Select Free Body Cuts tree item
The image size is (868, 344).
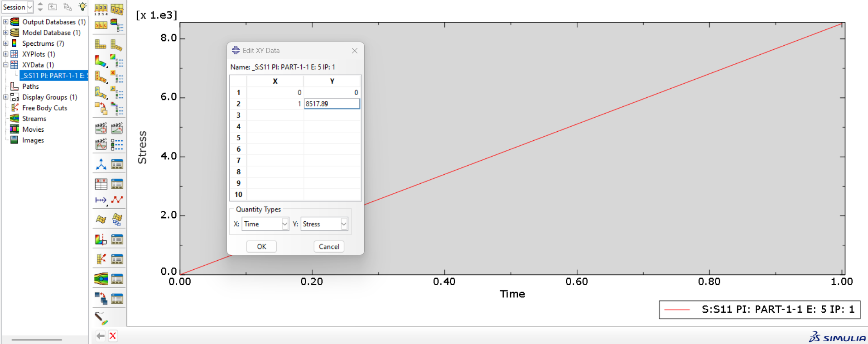pos(44,108)
